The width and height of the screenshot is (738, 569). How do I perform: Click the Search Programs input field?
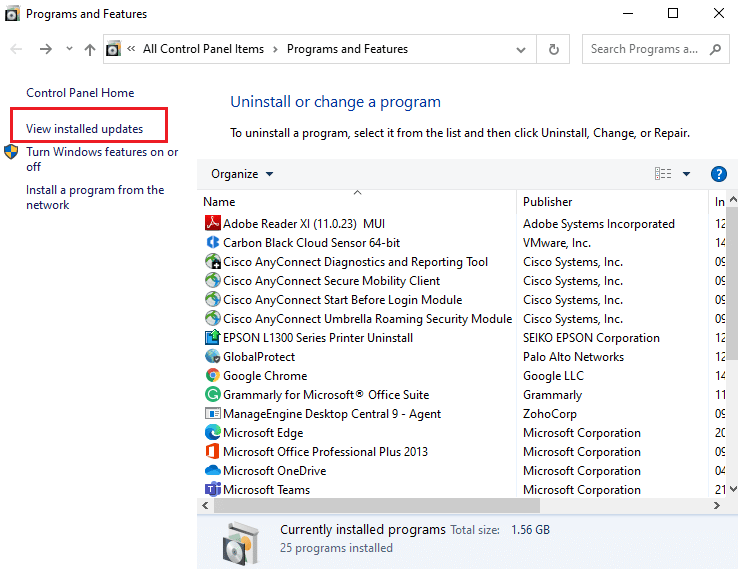[x=644, y=49]
